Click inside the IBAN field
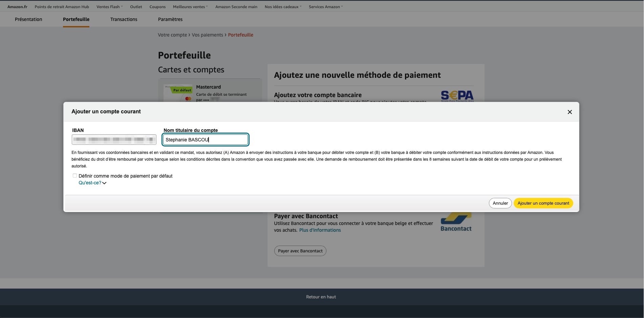The width and height of the screenshot is (644, 318). tap(114, 139)
